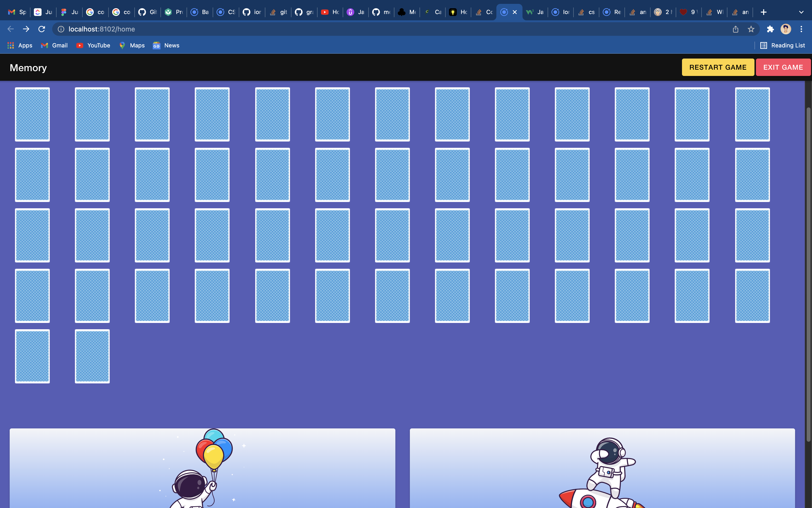
Task: Click the astronaut with balloons image
Action: click(x=202, y=468)
